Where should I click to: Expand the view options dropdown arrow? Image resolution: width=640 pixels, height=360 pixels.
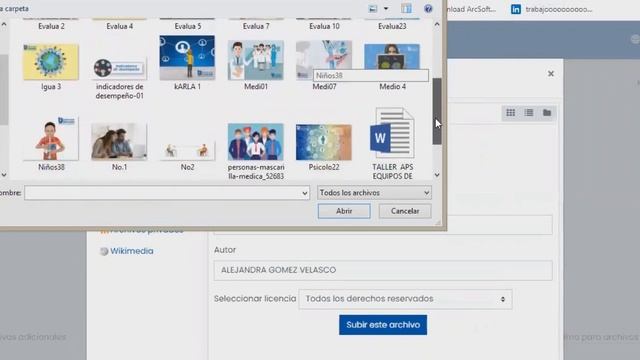(386, 9)
